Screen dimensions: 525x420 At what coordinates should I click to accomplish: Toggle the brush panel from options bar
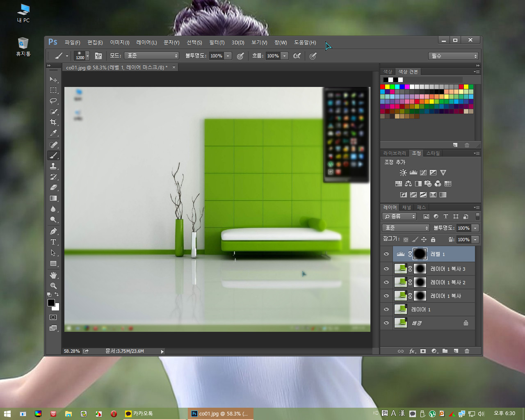point(98,56)
